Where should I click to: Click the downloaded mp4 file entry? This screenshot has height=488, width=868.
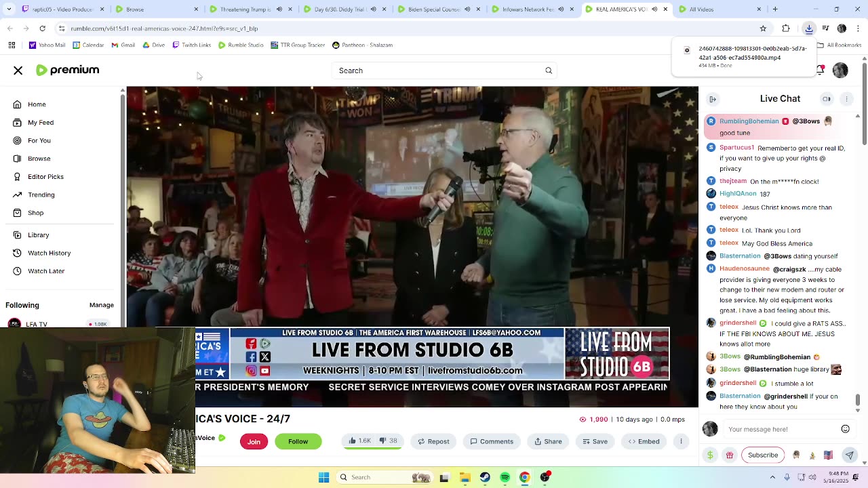tap(743, 57)
